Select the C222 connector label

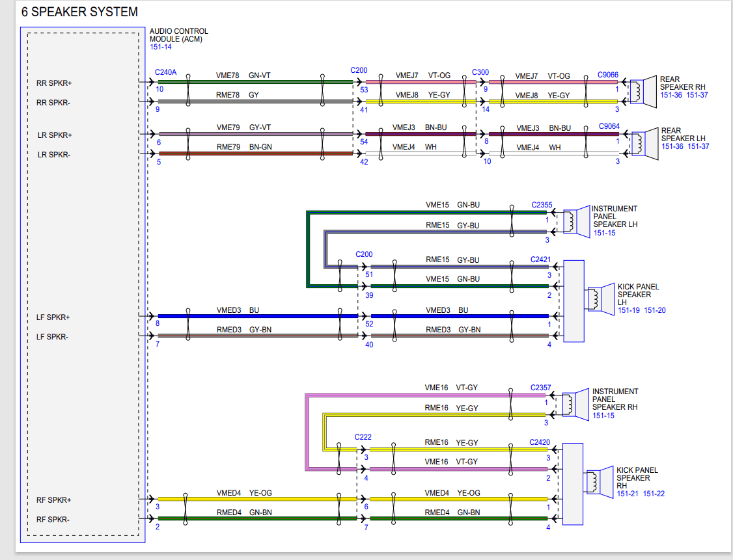tap(363, 436)
